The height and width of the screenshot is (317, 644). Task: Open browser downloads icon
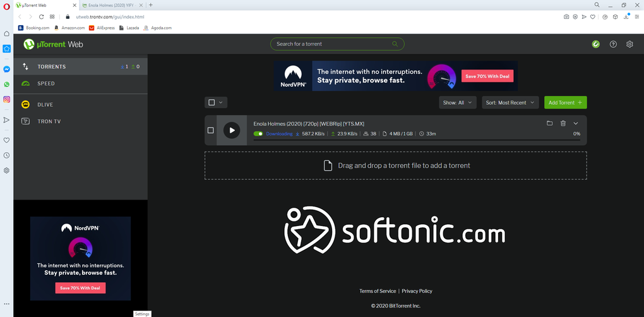[x=626, y=17]
